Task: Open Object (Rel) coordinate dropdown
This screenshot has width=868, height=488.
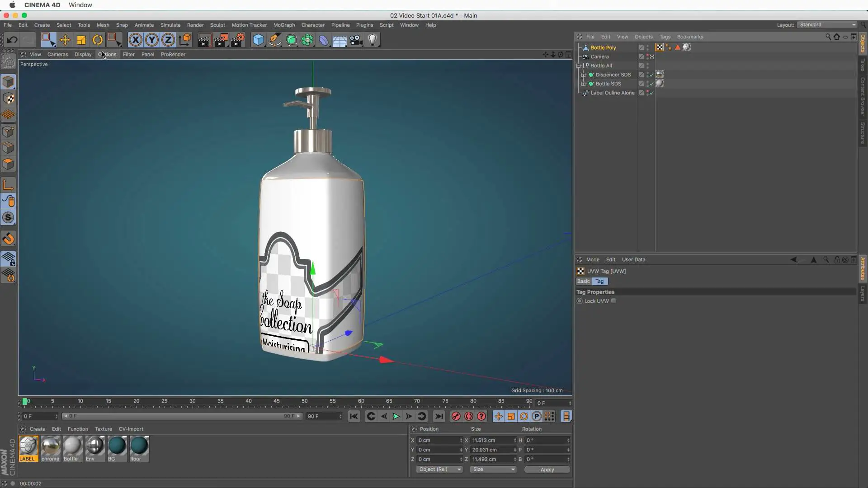Action: coord(439,469)
